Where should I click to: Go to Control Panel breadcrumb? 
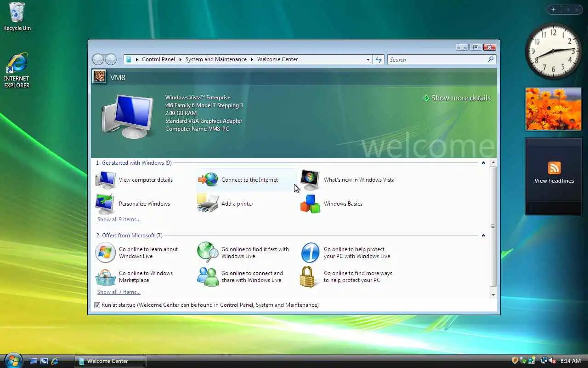(x=158, y=59)
